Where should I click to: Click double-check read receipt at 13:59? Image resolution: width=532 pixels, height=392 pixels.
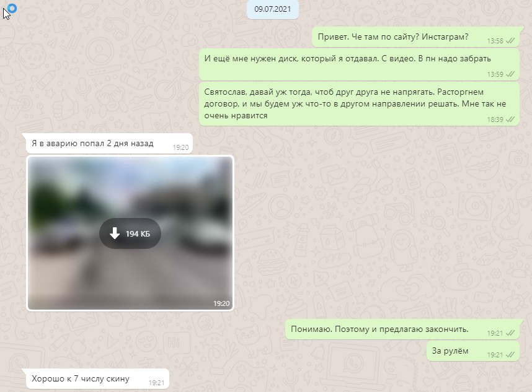point(510,74)
